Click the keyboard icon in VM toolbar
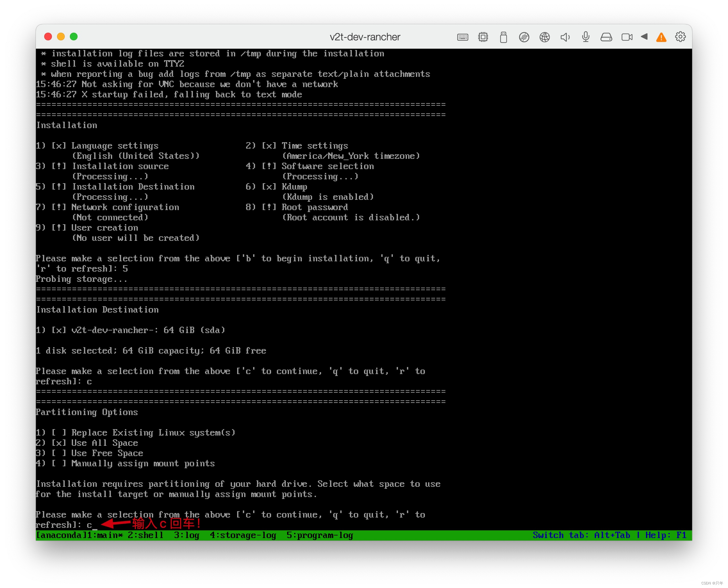 (462, 37)
